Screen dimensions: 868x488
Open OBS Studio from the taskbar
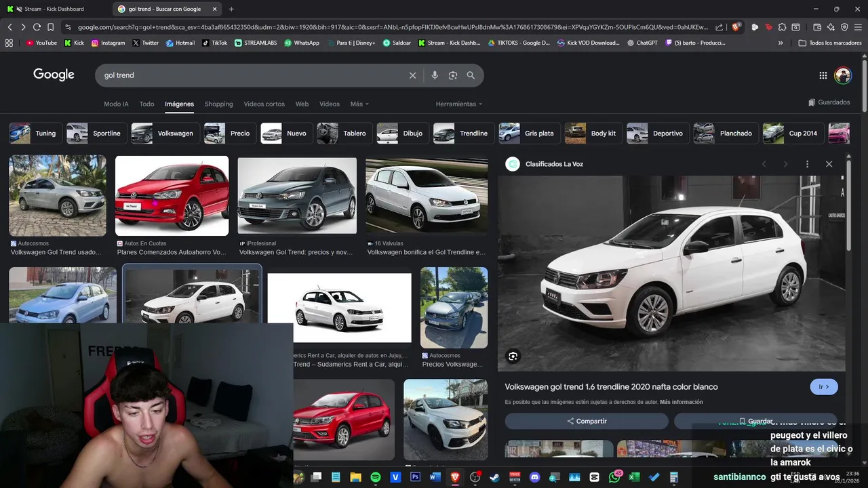[x=475, y=477]
